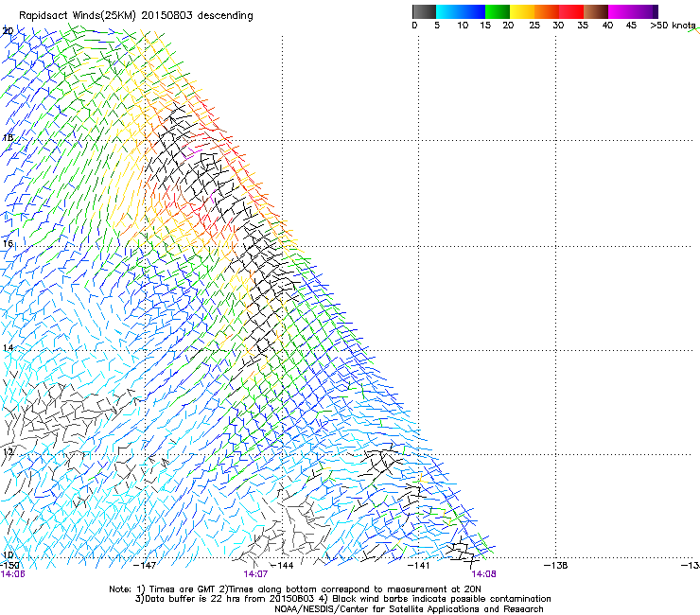Click the '40' label under the color bar

pyautogui.click(x=607, y=26)
